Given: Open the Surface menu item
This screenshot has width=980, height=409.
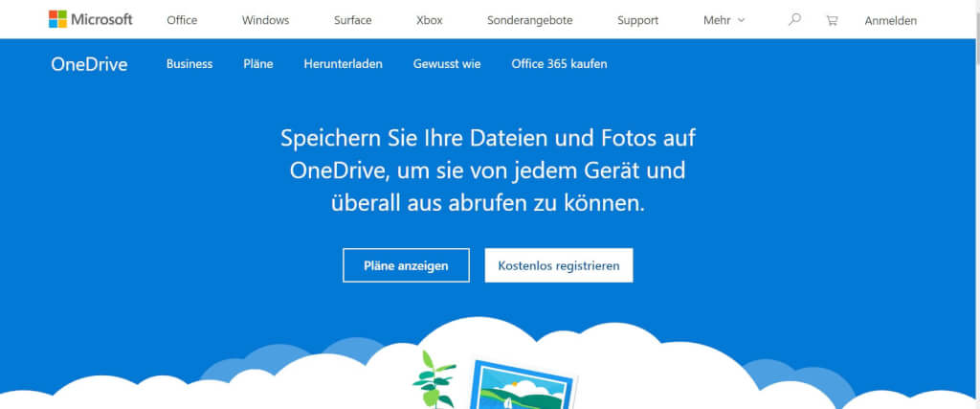Looking at the screenshot, I should tap(352, 20).
